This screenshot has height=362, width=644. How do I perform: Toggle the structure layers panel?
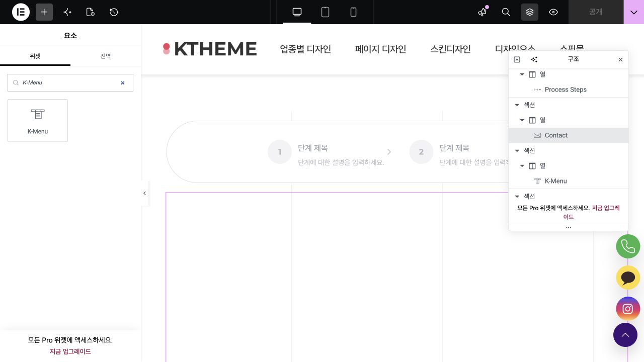[x=530, y=12]
